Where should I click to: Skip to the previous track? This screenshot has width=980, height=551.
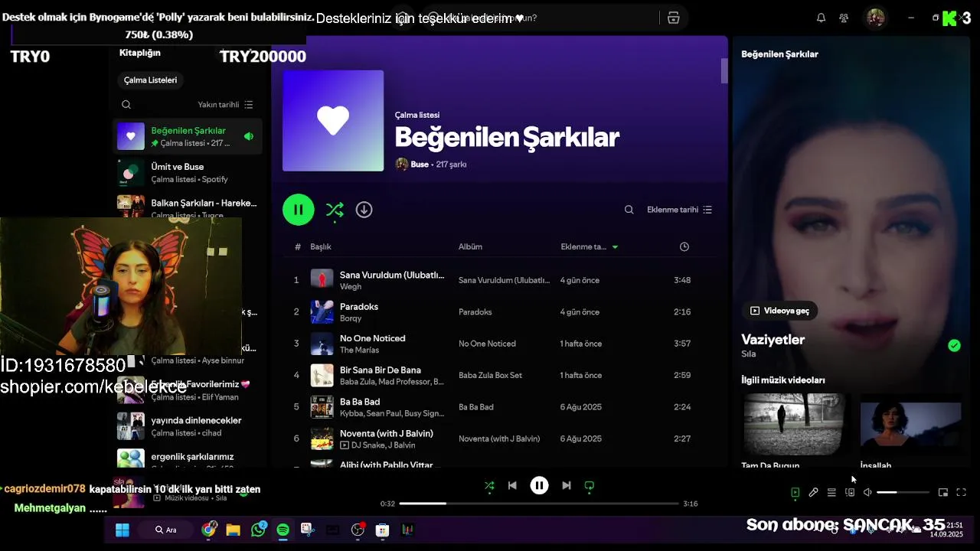[x=512, y=486]
